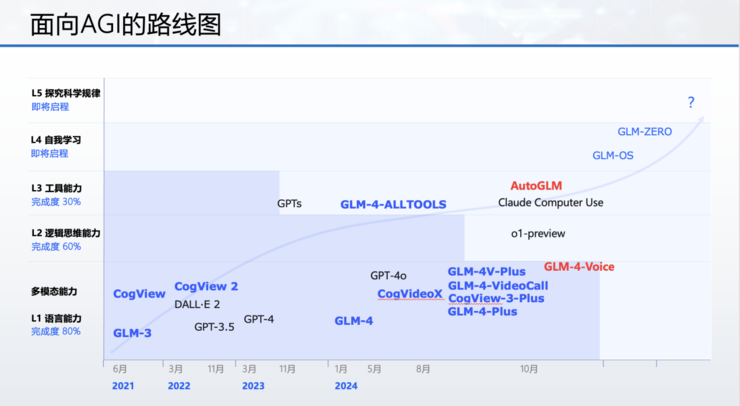Click 即将启程 under the L4 label
The height and width of the screenshot is (406, 740).
click(50, 153)
